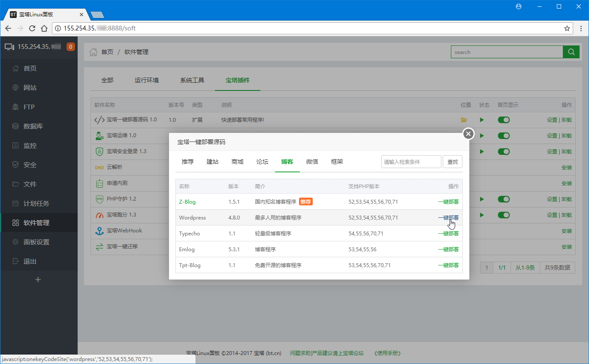
Task: Switch to the 系统工具 tab
Action: (x=192, y=80)
